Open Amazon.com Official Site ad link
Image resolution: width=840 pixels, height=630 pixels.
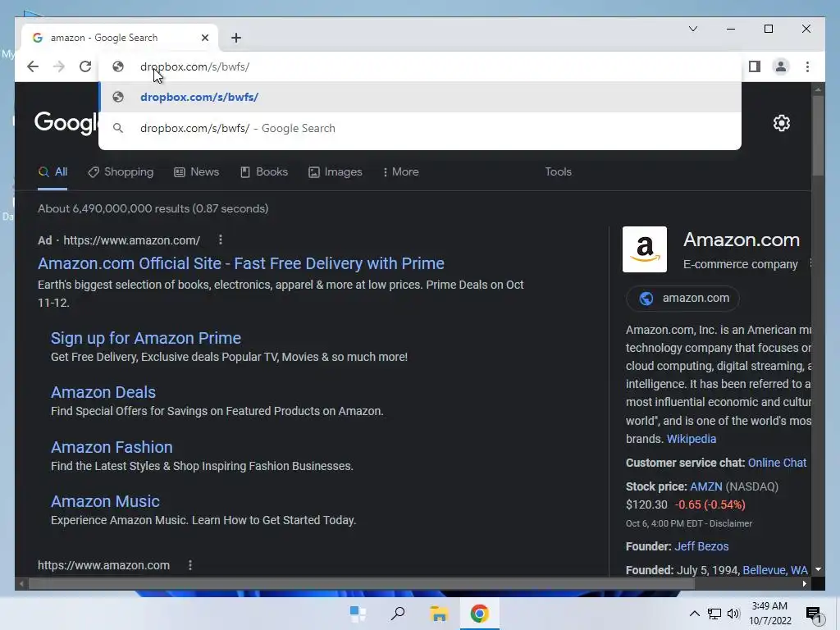[241, 263]
